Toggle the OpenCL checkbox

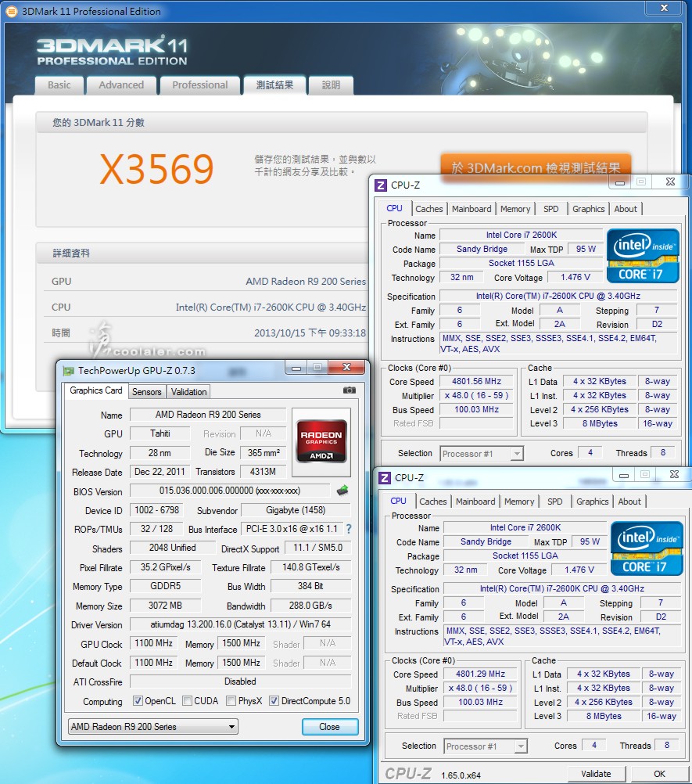click(138, 701)
